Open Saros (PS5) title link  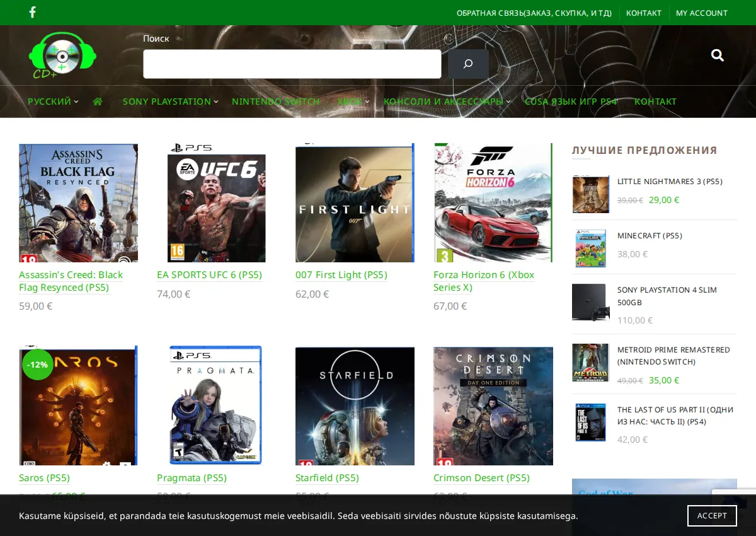click(x=44, y=478)
